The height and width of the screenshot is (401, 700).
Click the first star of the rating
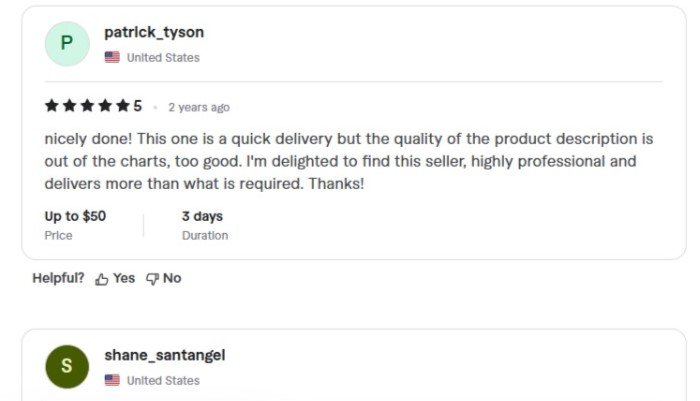tap(51, 106)
